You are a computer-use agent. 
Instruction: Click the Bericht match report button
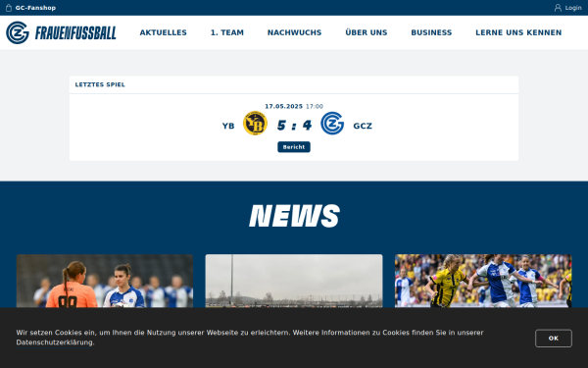[294, 147]
